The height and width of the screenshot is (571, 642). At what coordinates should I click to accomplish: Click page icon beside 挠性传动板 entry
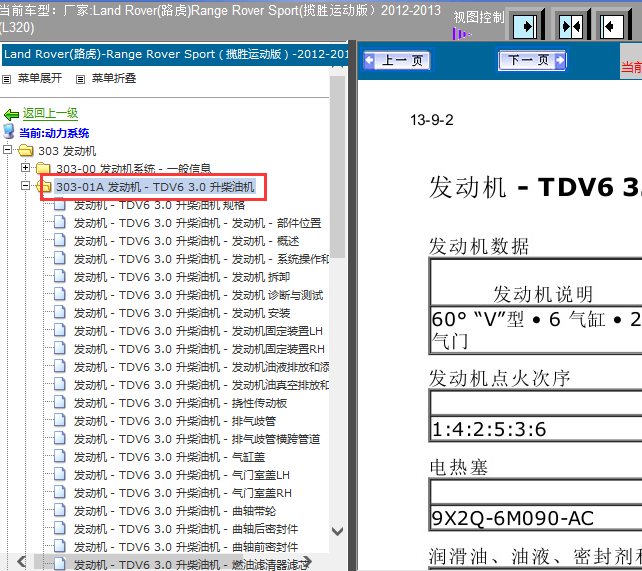click(60, 402)
